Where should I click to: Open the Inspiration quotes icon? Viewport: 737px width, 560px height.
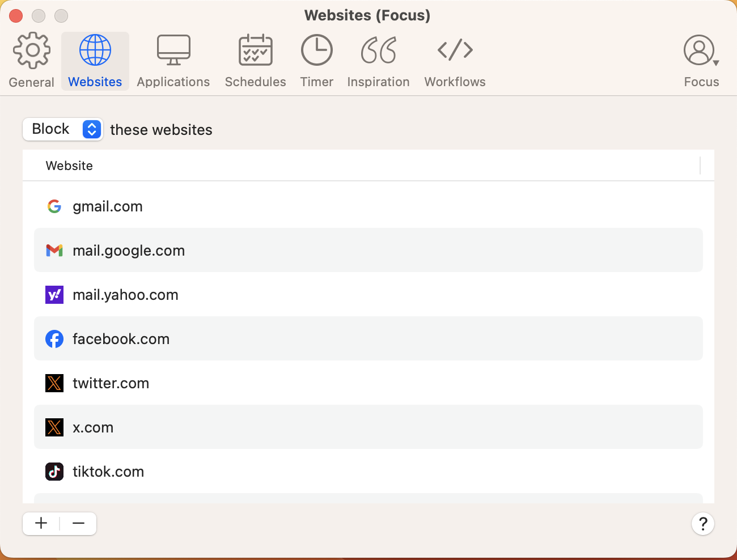379,50
